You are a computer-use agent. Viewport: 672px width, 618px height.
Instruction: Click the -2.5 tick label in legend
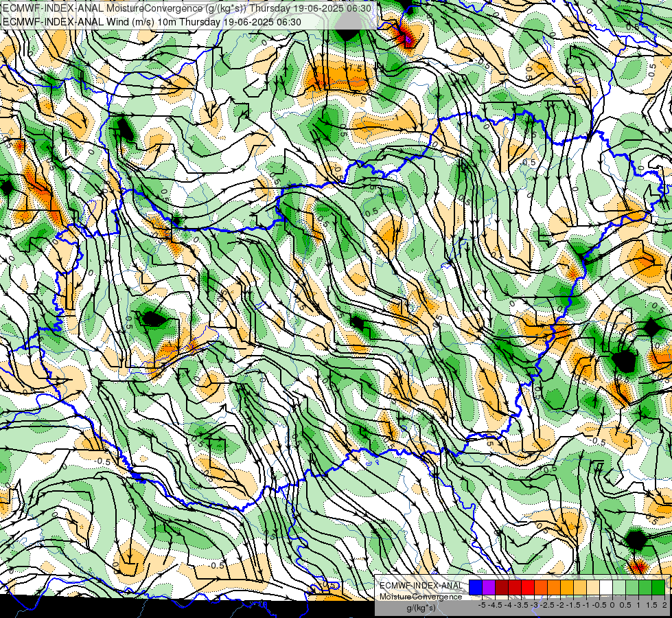click(x=547, y=605)
